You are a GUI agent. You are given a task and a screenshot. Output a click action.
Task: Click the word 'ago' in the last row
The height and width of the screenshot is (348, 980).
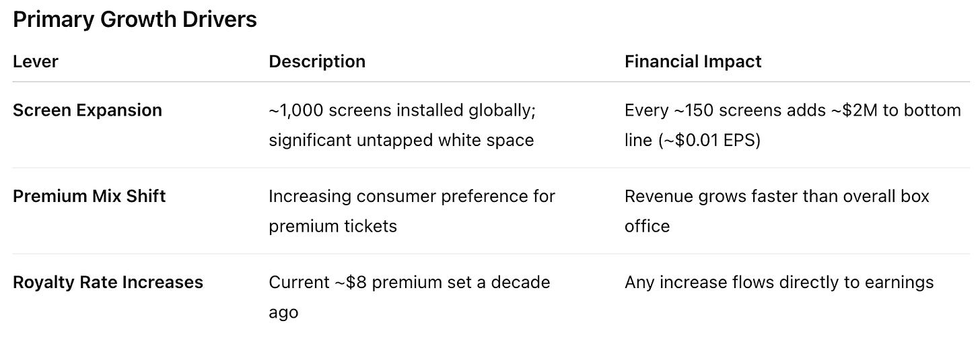pyautogui.click(x=283, y=313)
